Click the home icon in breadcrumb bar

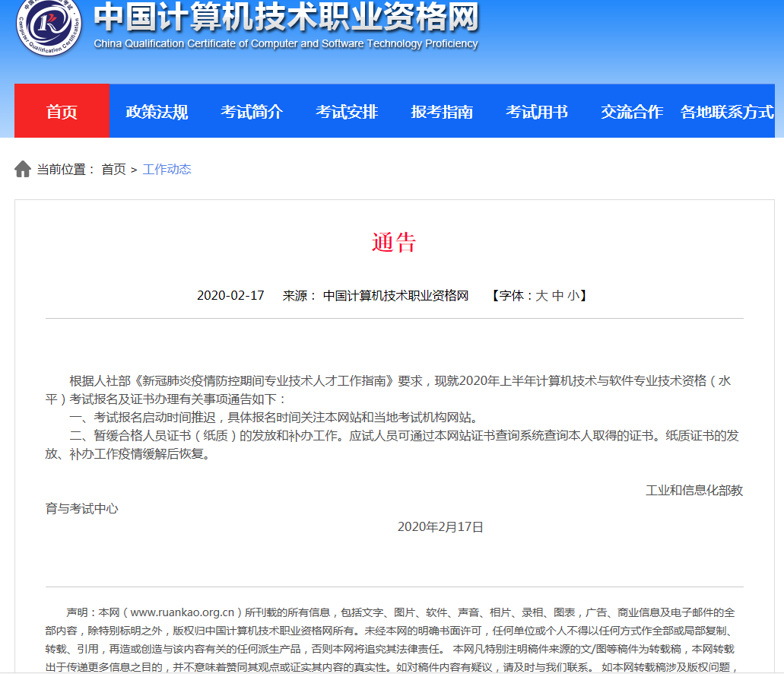[21, 168]
